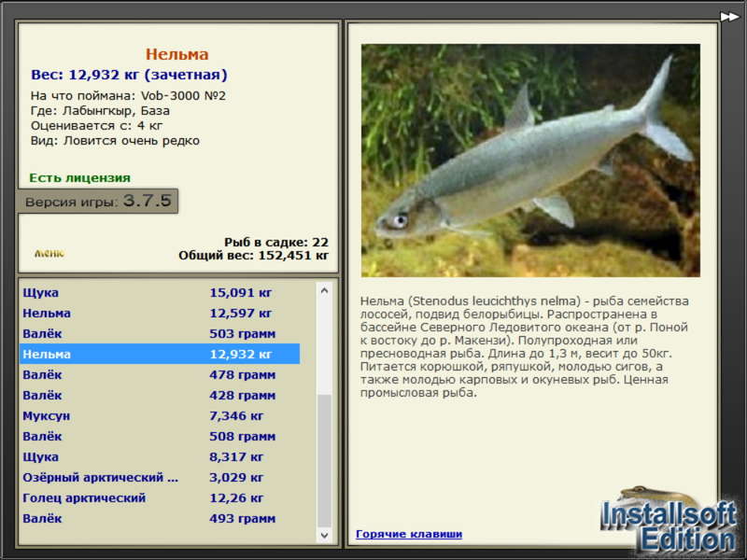This screenshot has height=560, width=747.
Task: Click the Версия игры 3.7.5 badge
Action: [98, 201]
